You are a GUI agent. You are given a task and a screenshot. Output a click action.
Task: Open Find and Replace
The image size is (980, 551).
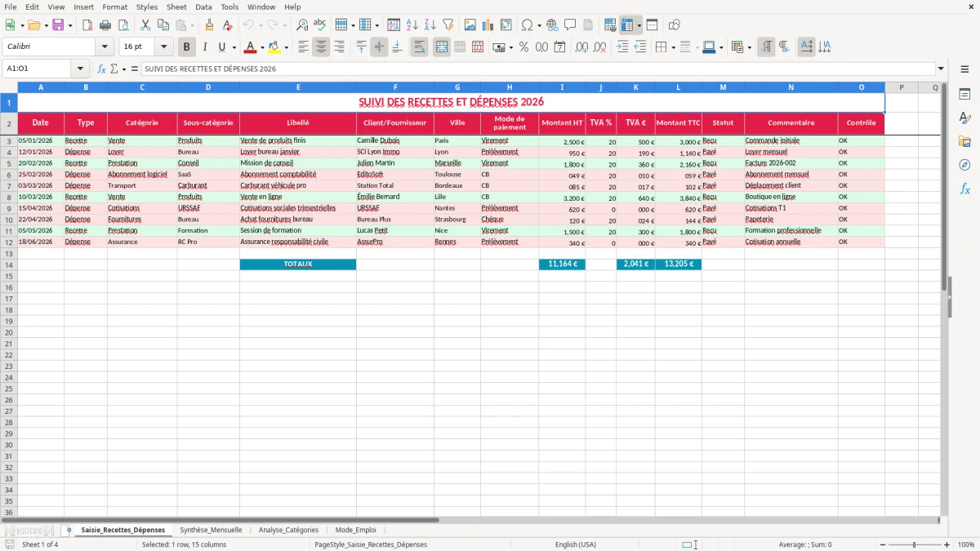302,25
